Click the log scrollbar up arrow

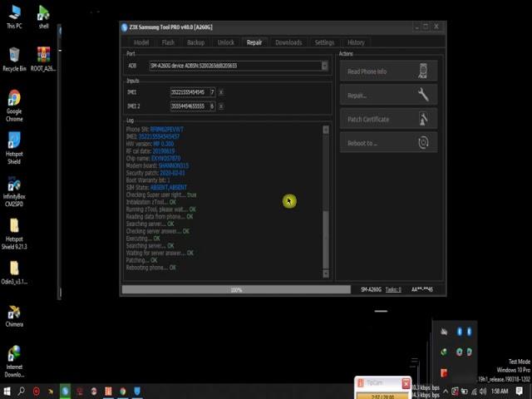[x=326, y=130]
